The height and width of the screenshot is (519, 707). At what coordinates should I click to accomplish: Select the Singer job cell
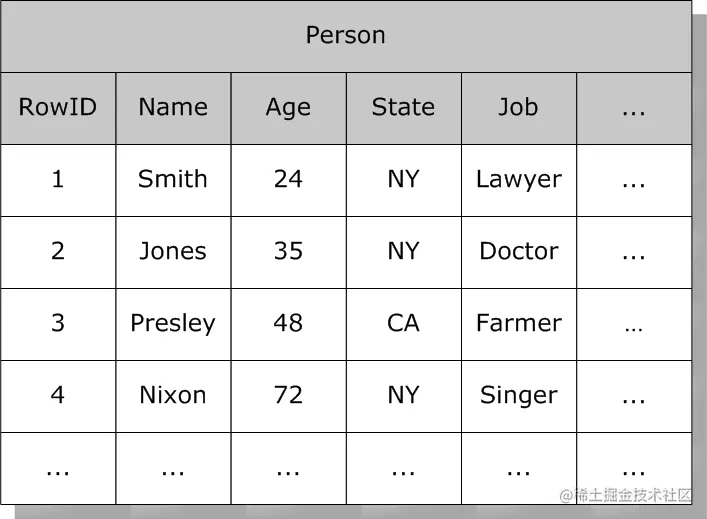[518, 395]
